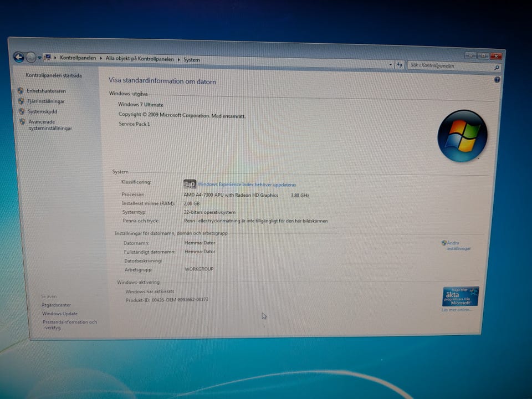Image resolution: width=532 pixels, height=399 pixels.
Task: Open Fjärrinställningar shield link
Action: (46, 101)
